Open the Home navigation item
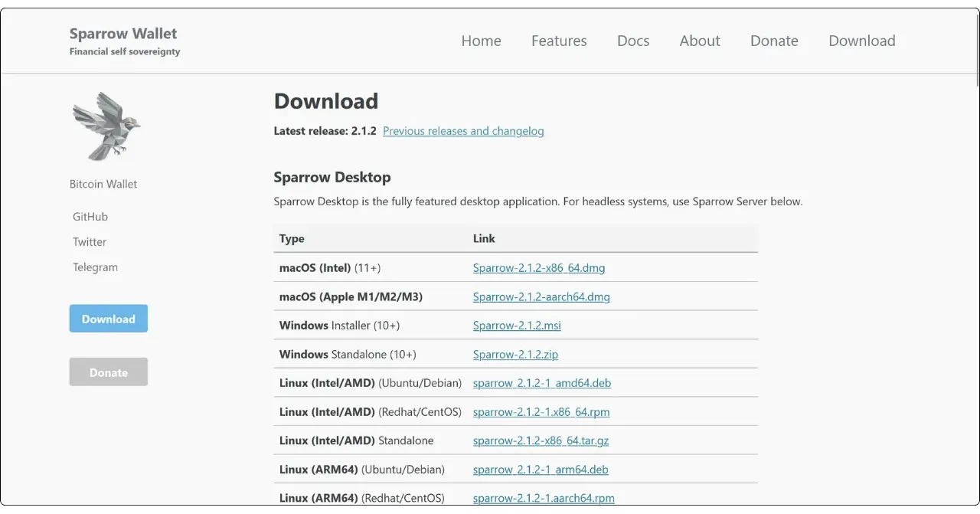 click(481, 41)
